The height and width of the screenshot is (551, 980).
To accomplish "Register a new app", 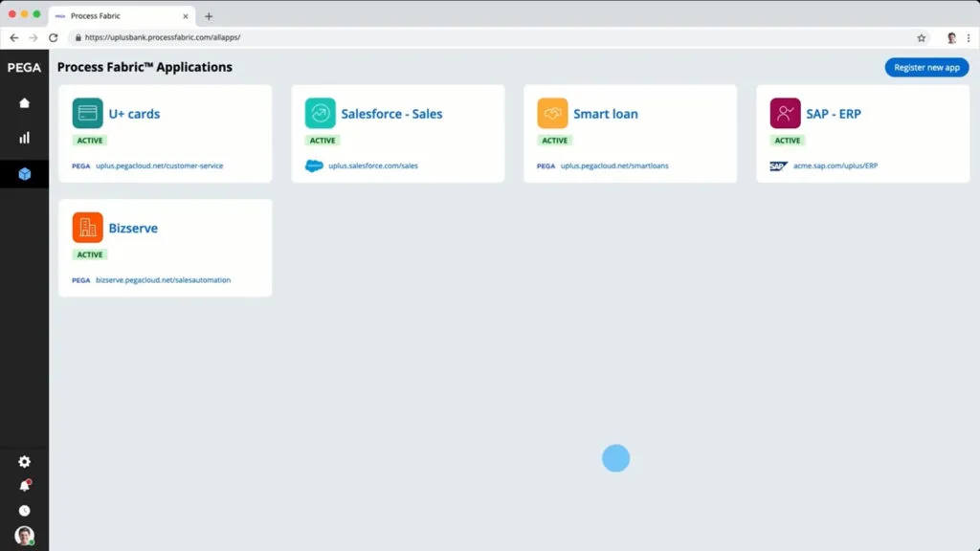I will [926, 68].
